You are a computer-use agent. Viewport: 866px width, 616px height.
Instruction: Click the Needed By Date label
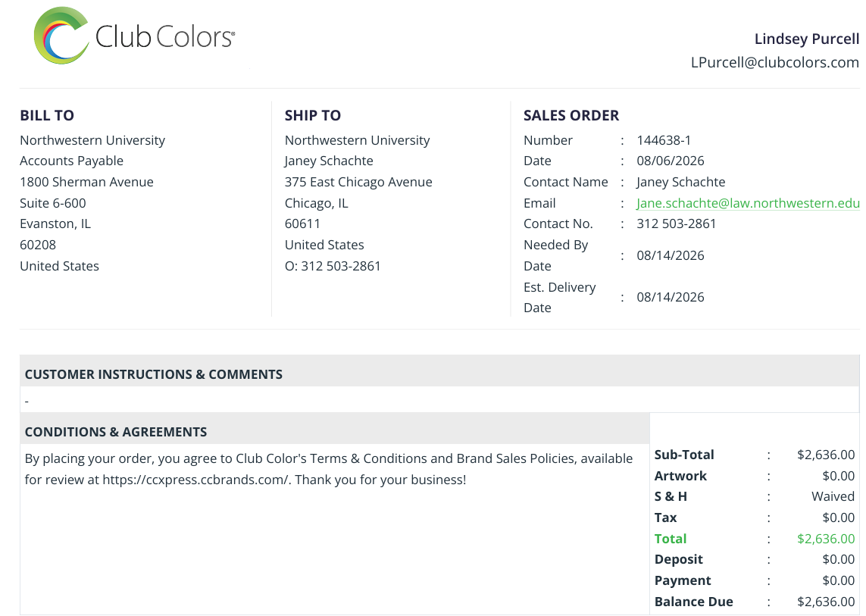[x=555, y=255]
